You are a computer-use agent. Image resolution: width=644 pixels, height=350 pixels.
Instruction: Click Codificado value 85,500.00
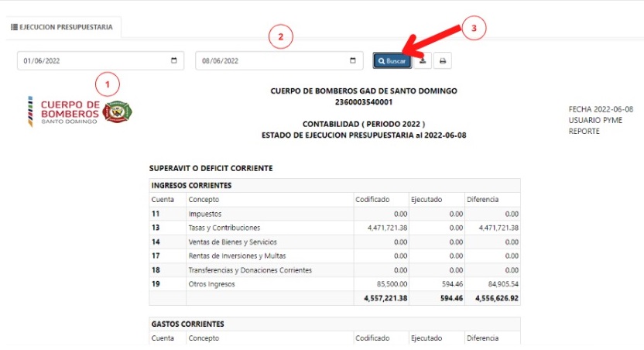tap(392, 284)
